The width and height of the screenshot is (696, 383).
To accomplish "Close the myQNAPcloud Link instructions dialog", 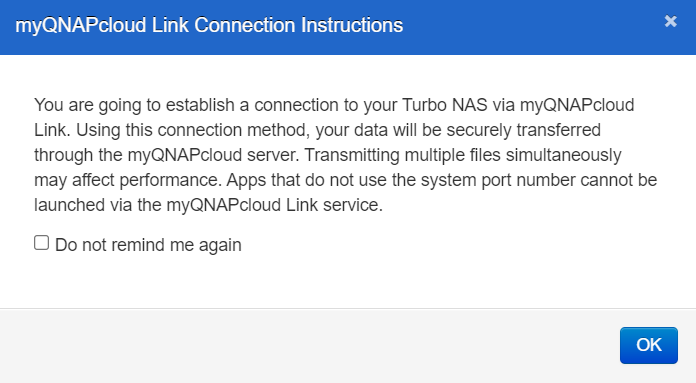I will [670, 21].
